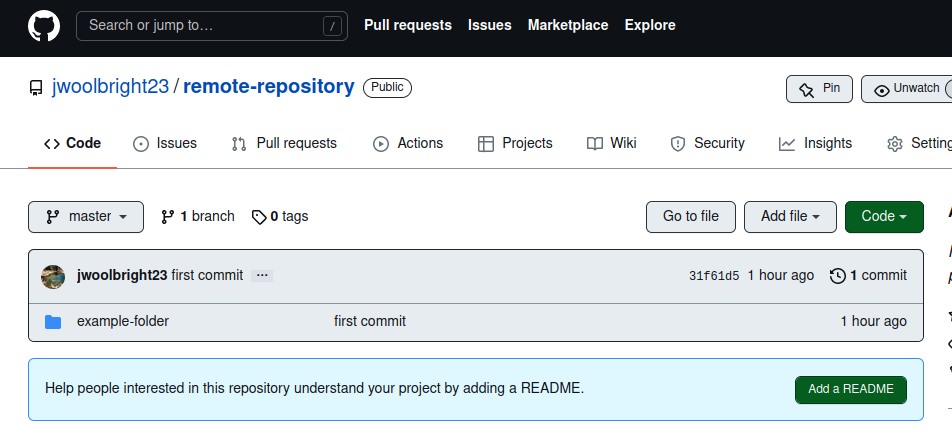Click the branch icon beside 1 branch

click(168, 217)
